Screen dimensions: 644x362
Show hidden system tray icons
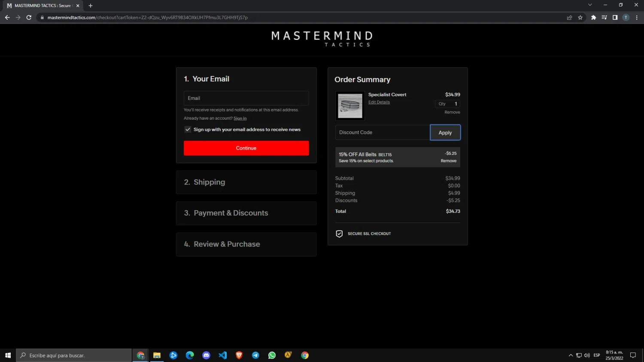pos(571,355)
